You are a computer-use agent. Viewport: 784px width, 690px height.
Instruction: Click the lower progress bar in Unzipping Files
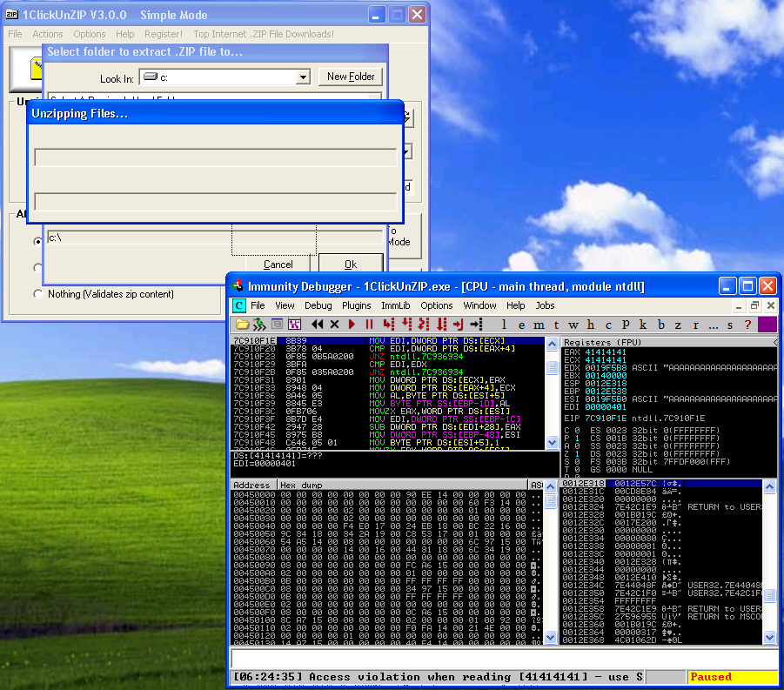click(x=216, y=202)
